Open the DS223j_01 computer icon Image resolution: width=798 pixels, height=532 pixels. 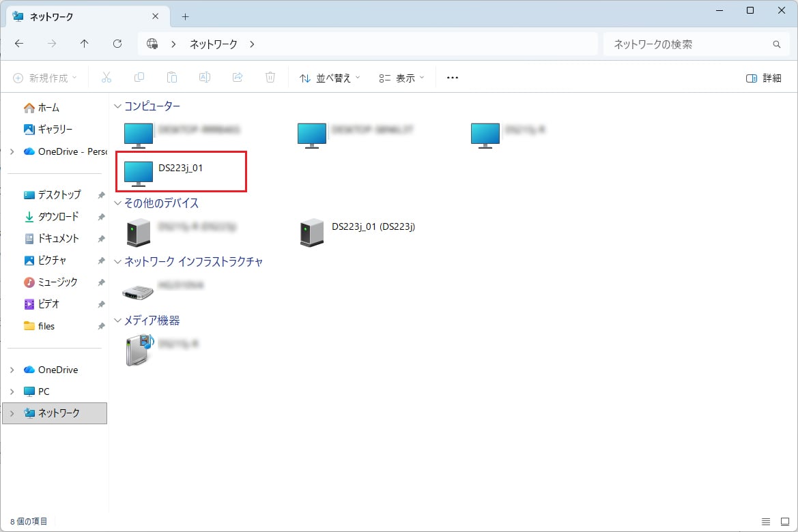click(x=139, y=172)
